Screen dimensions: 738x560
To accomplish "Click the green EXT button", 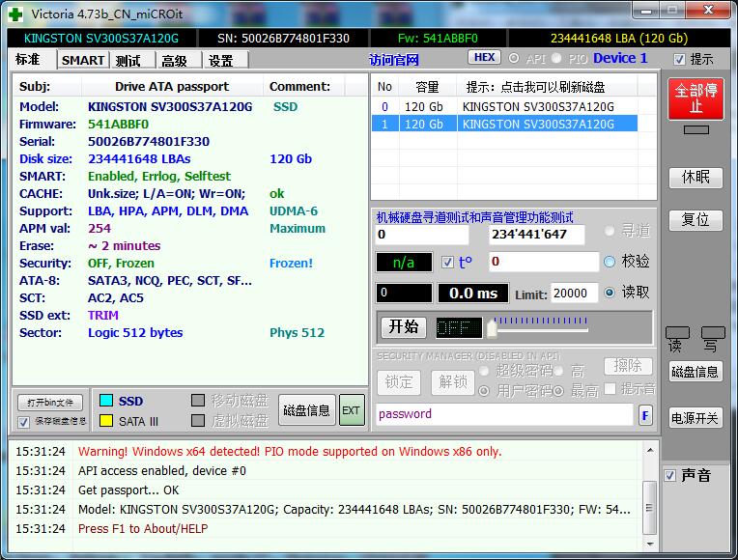I will (x=352, y=410).
